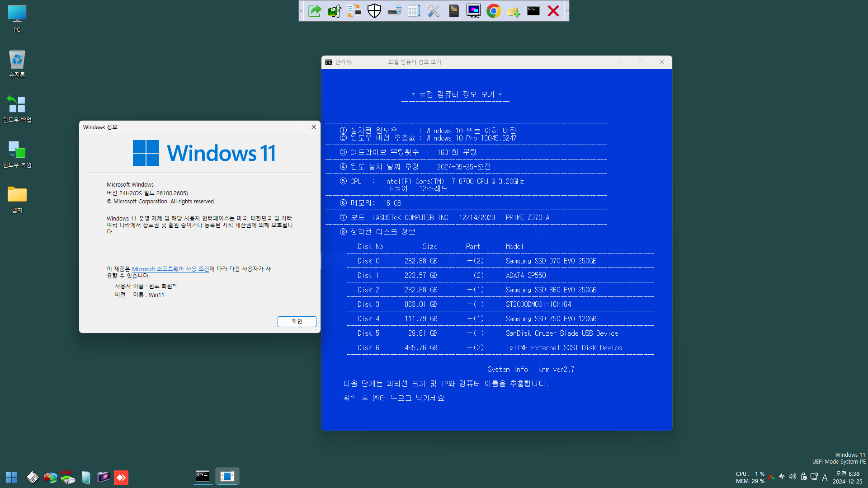Toggle the input language indicator A
Screen dimensions: 868x488
[825, 478]
